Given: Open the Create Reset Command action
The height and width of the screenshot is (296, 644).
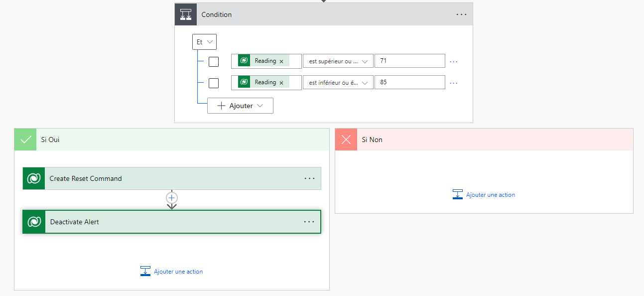Looking at the screenshot, I should tap(172, 178).
